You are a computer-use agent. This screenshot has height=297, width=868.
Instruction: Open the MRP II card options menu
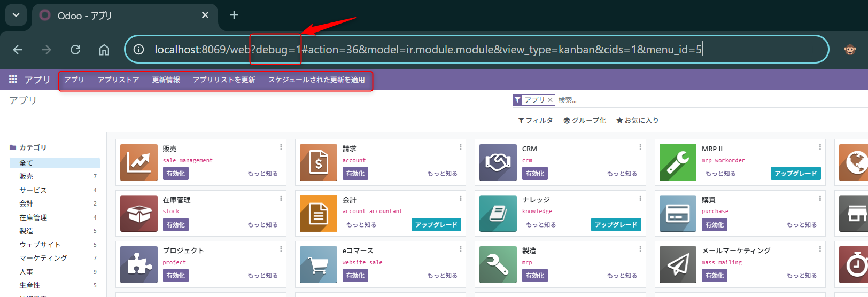(x=819, y=147)
